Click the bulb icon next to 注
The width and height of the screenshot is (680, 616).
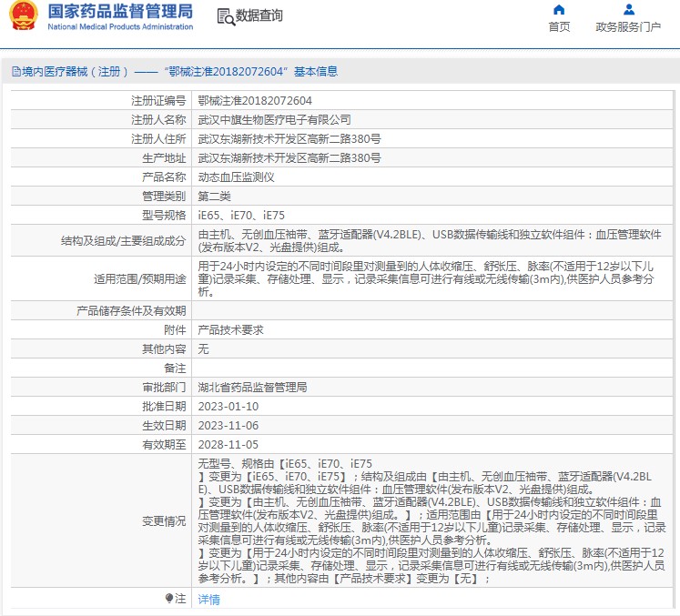pos(168,599)
